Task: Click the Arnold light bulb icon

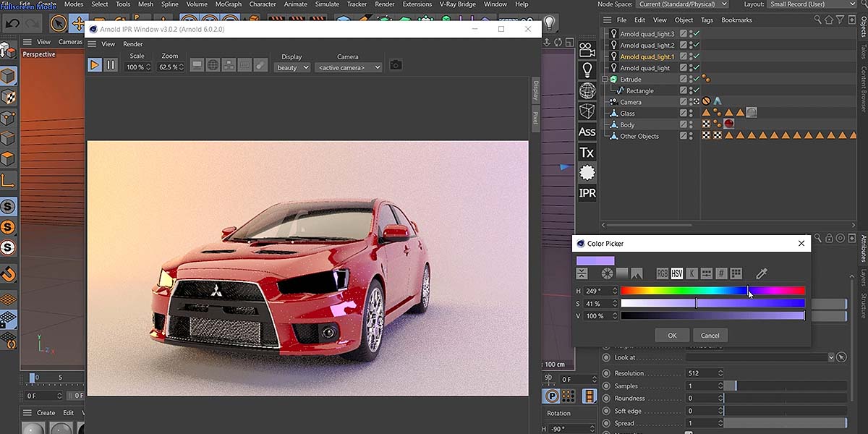Action: 587,70
